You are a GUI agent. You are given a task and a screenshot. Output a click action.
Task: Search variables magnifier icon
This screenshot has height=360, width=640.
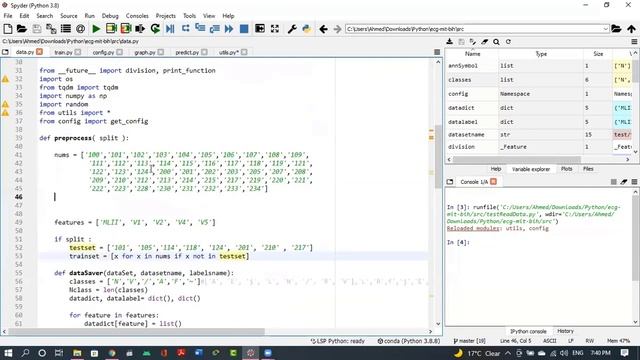(x=496, y=42)
